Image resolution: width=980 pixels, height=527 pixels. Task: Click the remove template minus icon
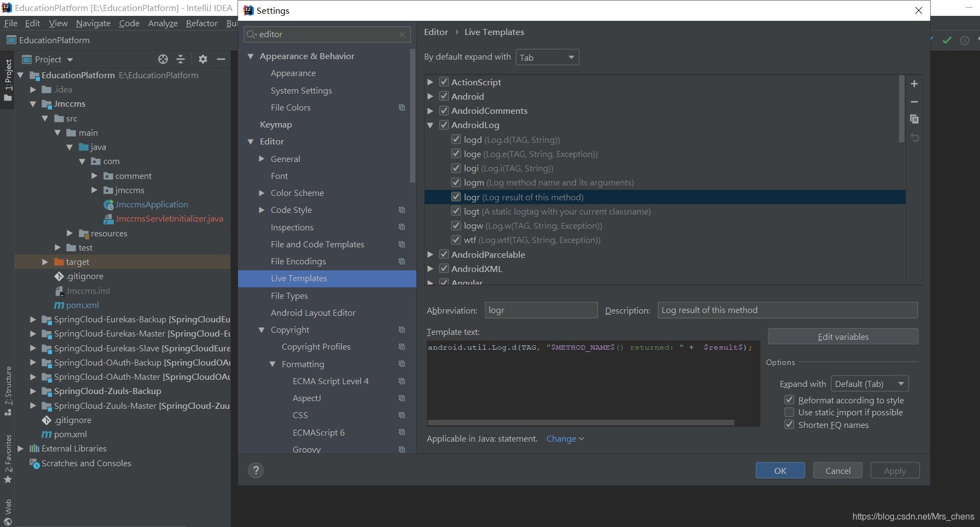coord(914,102)
